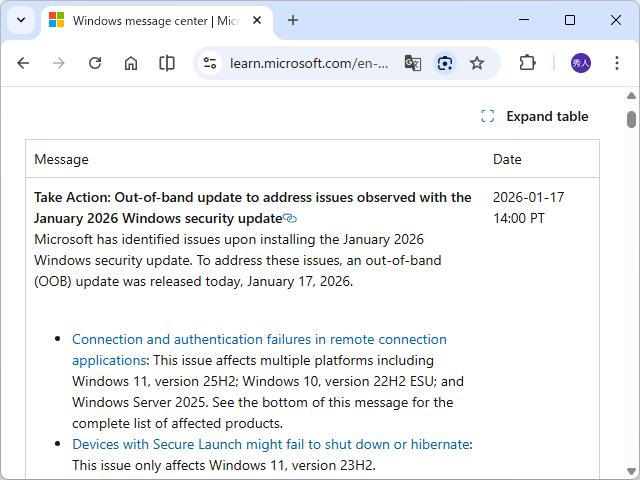Translate this page icon
Screen dimensions: 640x480
413,63
